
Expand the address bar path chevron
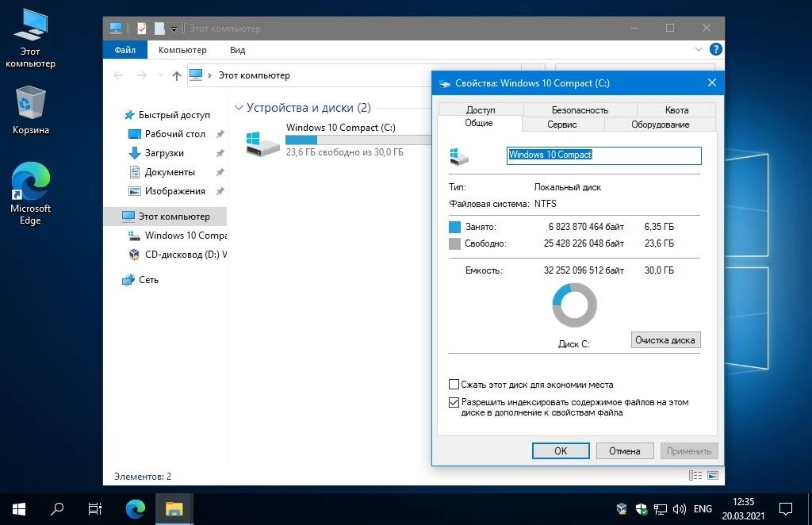tap(209, 75)
